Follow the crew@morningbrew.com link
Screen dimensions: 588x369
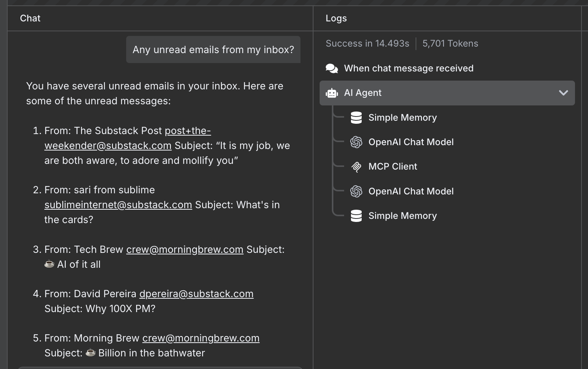(185, 249)
